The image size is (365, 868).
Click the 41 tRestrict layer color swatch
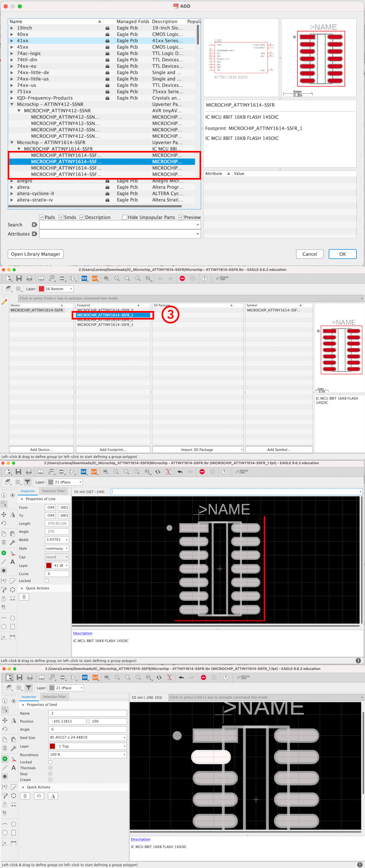[49, 565]
